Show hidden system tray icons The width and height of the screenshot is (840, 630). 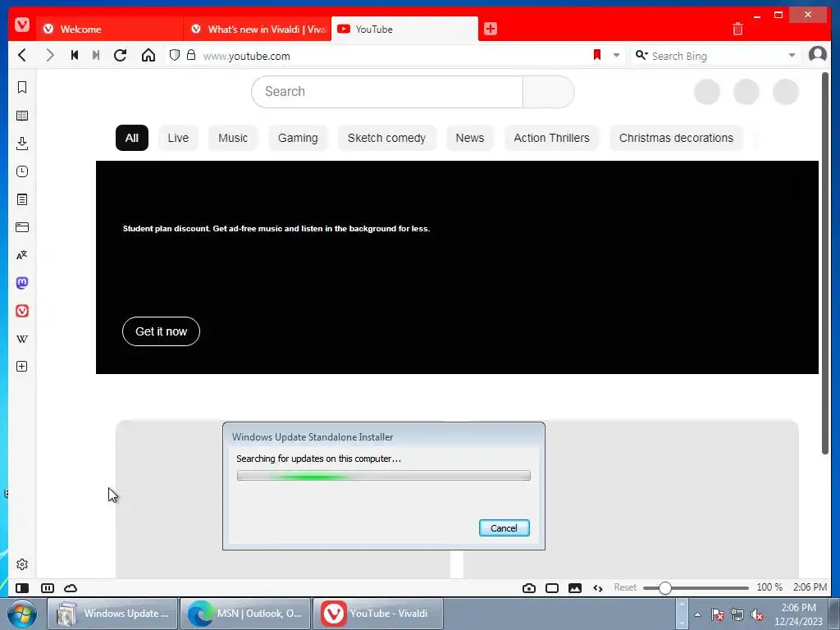(x=697, y=614)
